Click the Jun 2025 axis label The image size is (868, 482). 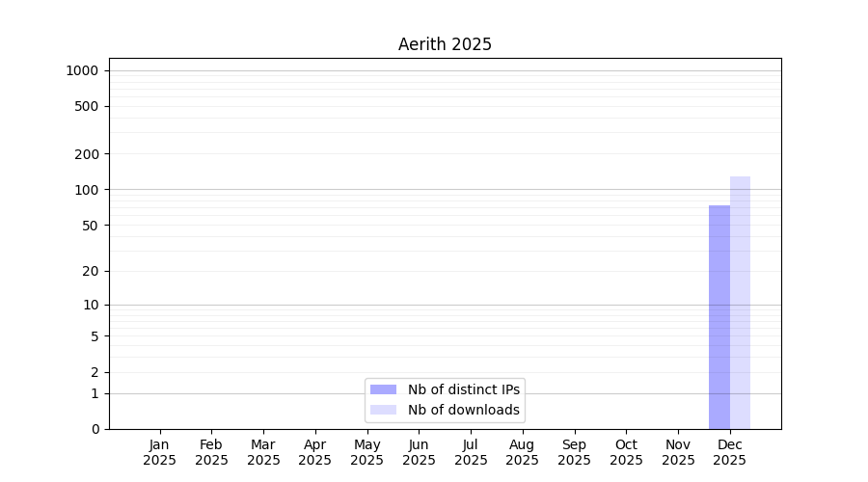coord(419,452)
